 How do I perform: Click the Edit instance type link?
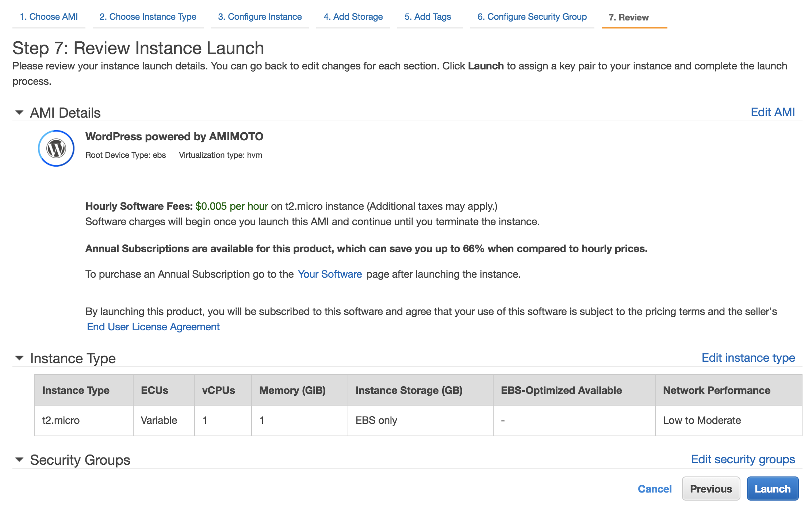pyautogui.click(x=748, y=358)
